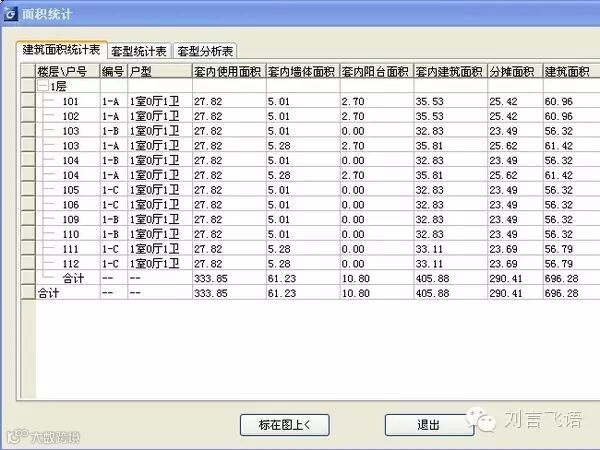Click 2.70 balcony area in row 101
600x450 pixels.
(x=353, y=101)
